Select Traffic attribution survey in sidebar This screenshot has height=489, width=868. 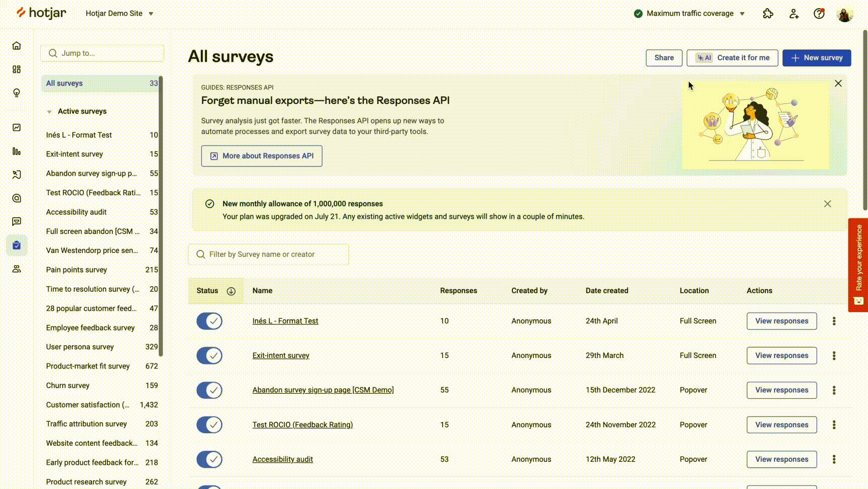tap(101, 424)
